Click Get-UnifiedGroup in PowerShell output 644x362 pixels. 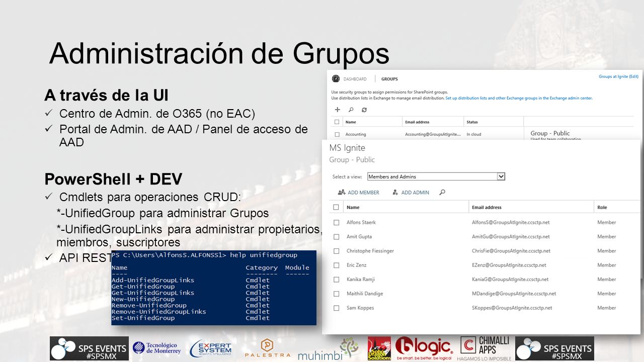pyautogui.click(x=143, y=287)
